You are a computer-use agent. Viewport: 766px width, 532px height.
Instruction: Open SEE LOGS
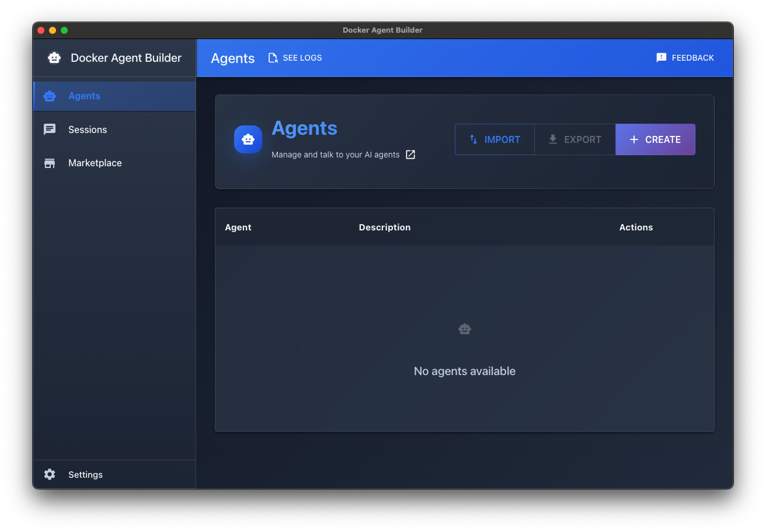click(302, 57)
